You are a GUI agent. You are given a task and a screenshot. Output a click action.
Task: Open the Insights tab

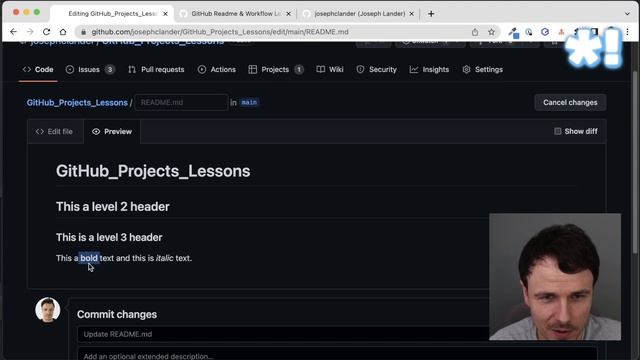click(x=429, y=69)
